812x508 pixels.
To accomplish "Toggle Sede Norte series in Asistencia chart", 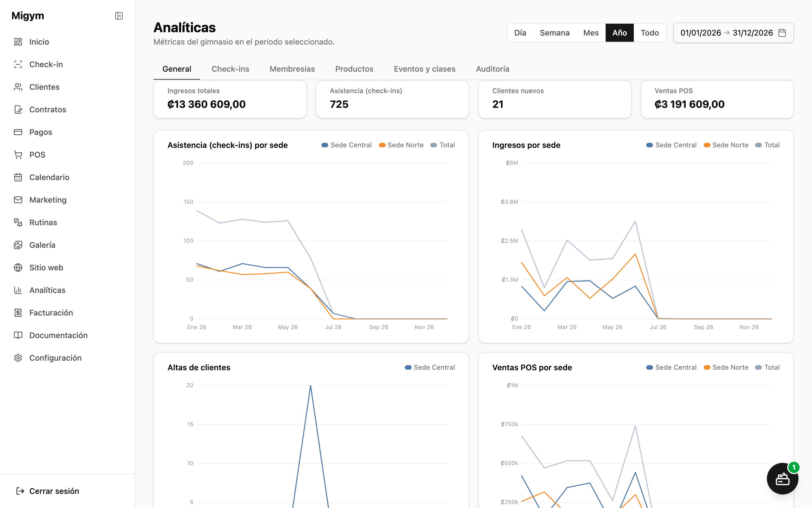I will coord(401,145).
